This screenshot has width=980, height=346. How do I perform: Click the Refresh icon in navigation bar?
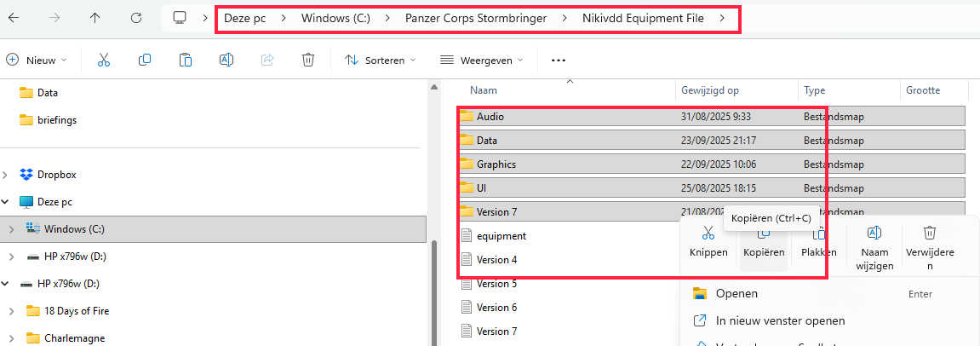click(136, 18)
